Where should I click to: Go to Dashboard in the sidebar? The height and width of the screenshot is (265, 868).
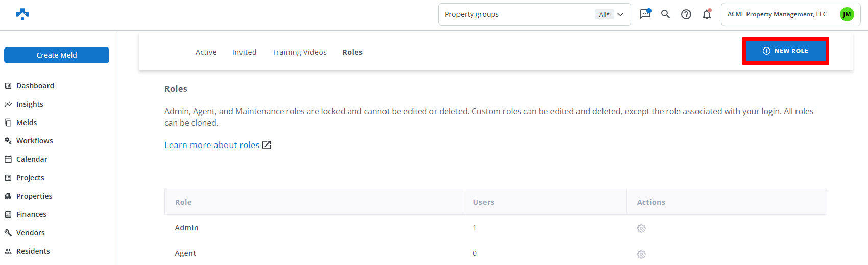[35, 86]
